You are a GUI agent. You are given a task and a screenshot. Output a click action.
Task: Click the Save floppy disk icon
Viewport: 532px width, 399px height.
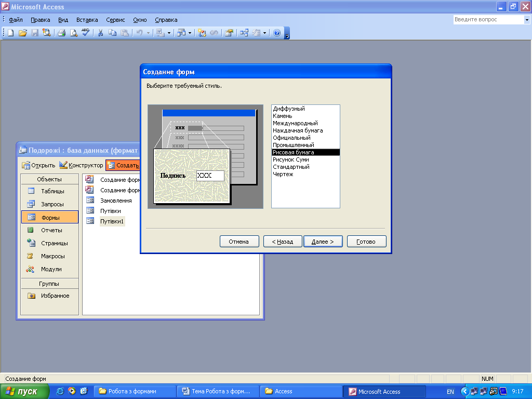[34, 33]
